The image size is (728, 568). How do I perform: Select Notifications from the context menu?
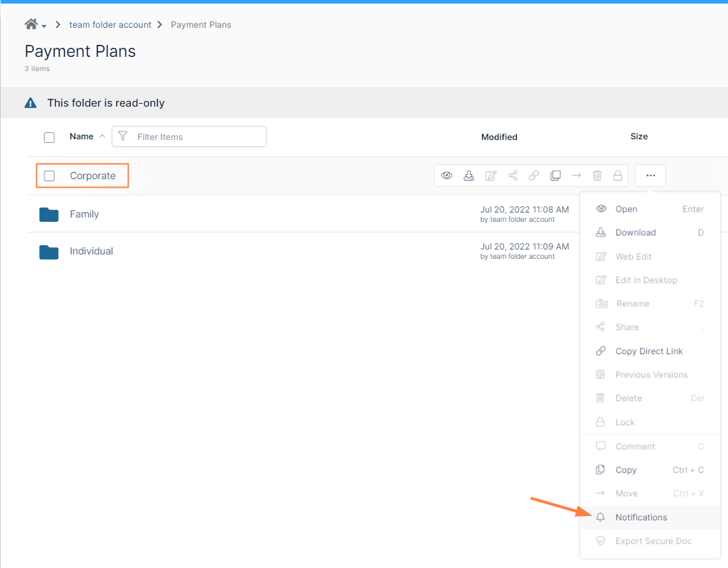click(x=641, y=518)
